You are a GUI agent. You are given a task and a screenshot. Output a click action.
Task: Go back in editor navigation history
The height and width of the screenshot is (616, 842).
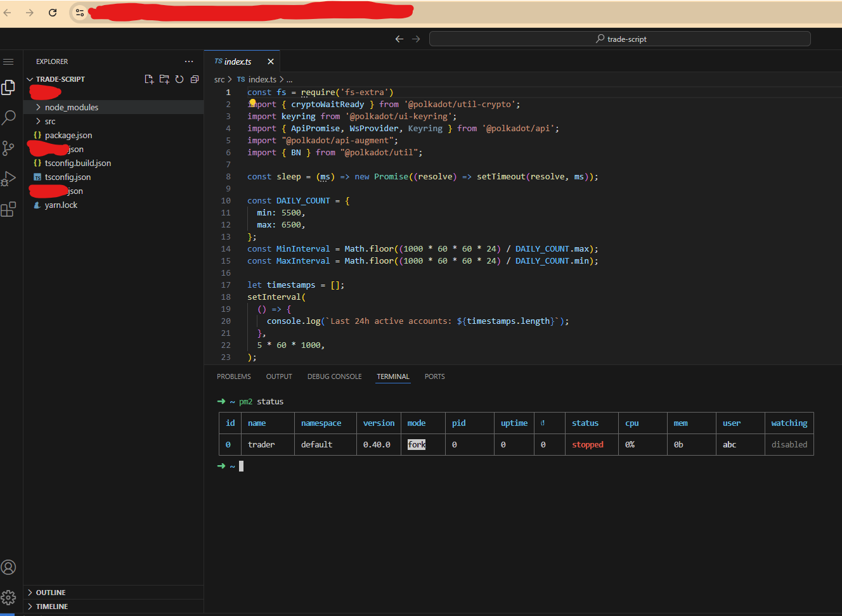coord(399,39)
